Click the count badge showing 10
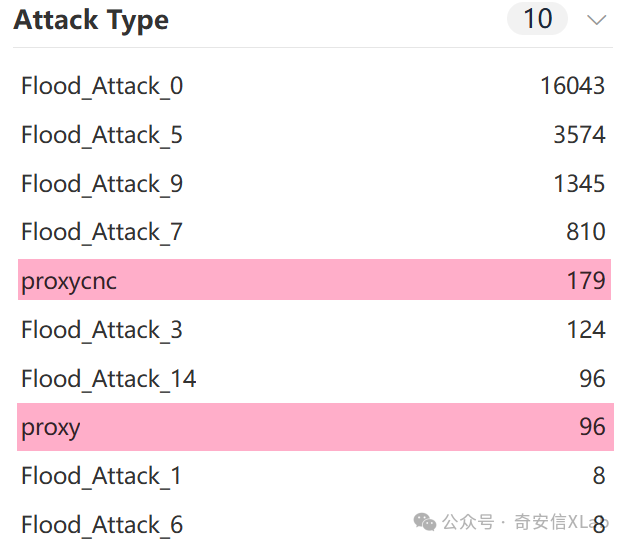This screenshot has width=630, height=547. [537, 18]
